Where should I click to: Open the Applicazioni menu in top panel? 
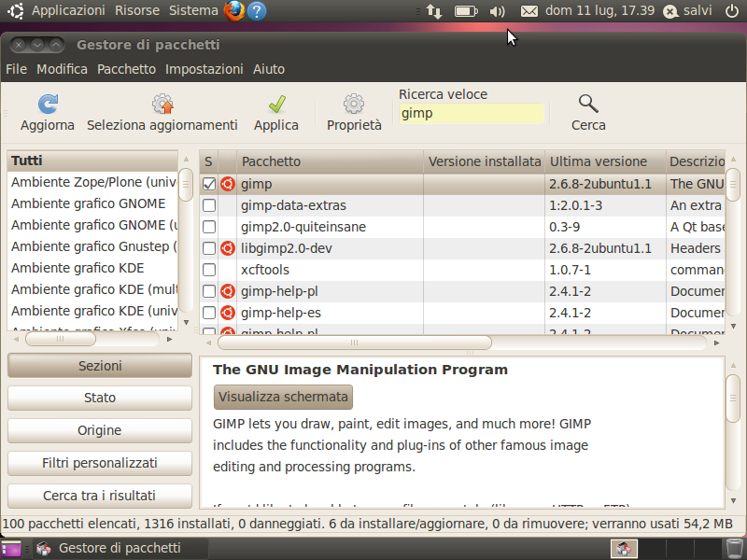(x=68, y=10)
